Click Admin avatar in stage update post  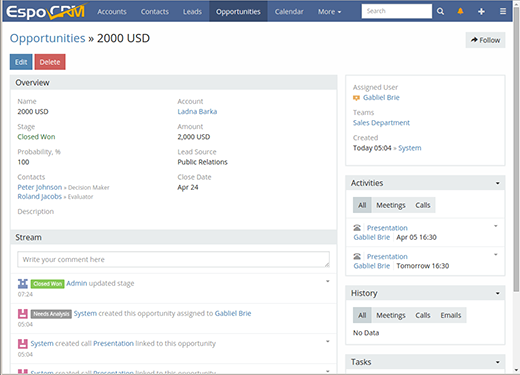22,284
